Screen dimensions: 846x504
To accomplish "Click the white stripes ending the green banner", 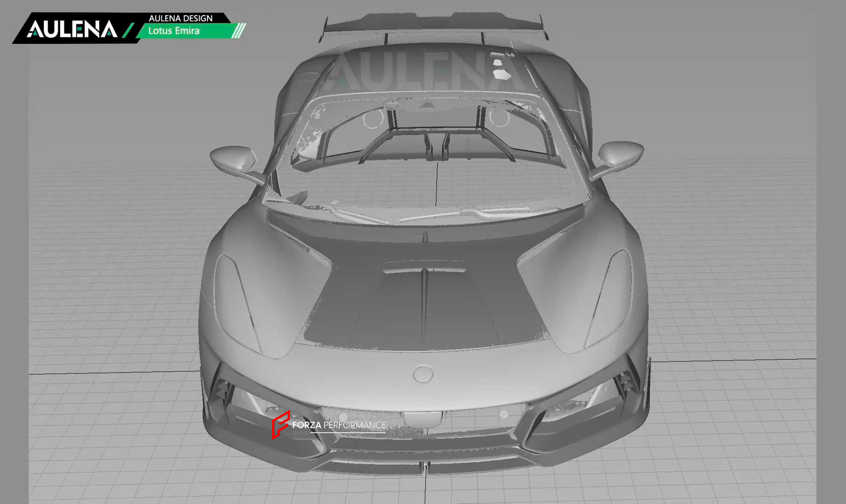I will coord(239,31).
